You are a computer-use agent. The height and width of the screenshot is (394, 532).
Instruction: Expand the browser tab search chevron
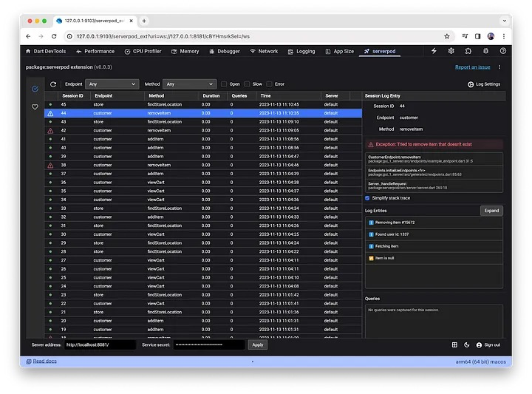505,21
